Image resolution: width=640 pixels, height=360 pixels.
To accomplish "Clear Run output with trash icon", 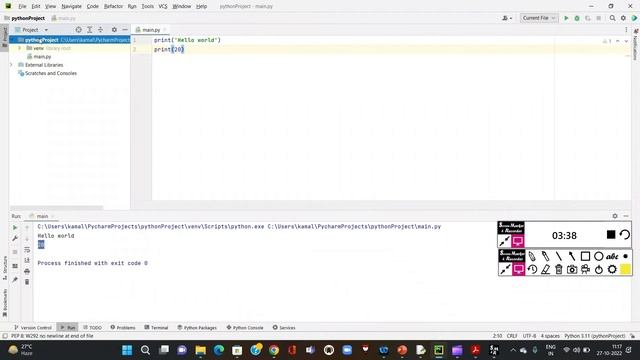I will tap(27, 282).
